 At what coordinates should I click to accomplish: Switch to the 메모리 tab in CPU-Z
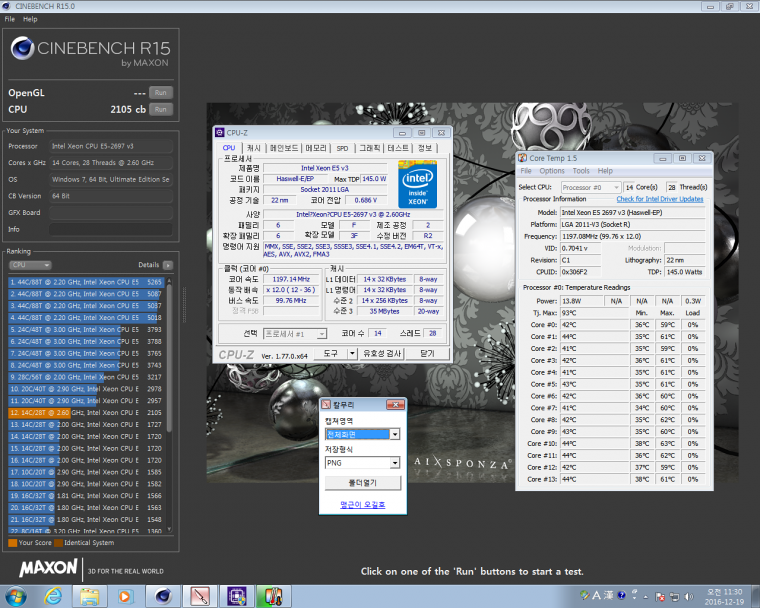[x=316, y=148]
